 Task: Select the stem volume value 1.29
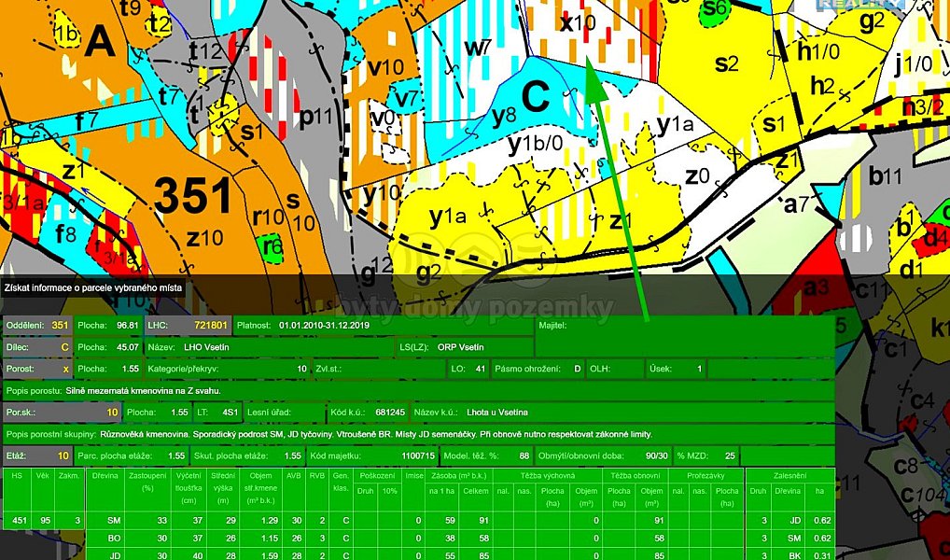270,521
